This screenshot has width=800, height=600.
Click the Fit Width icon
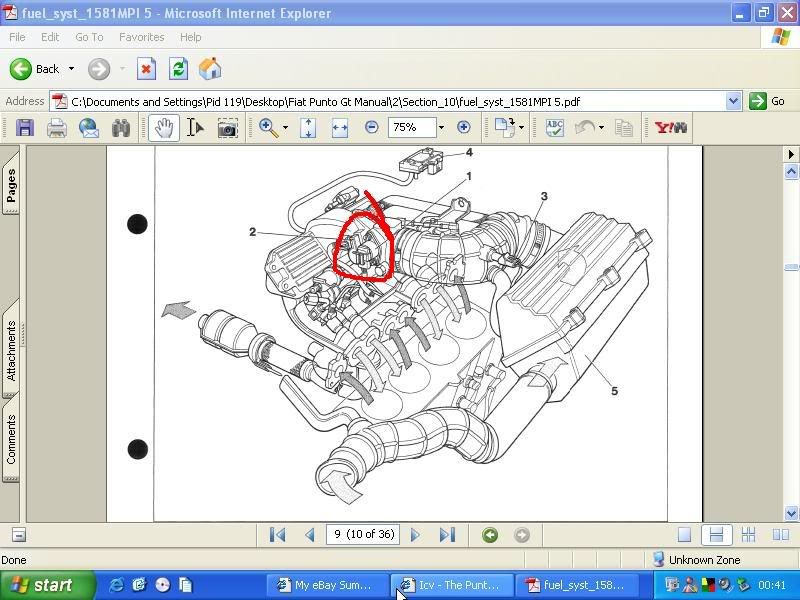tap(339, 128)
